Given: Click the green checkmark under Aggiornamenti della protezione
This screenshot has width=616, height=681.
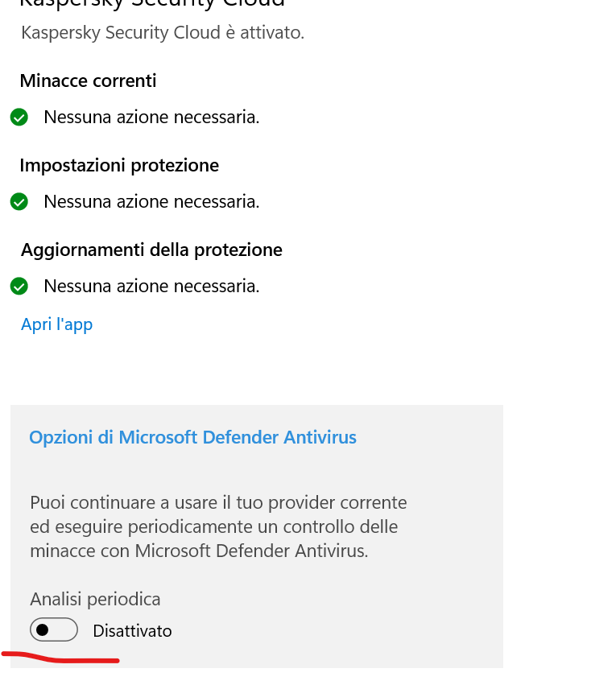Looking at the screenshot, I should [x=19, y=286].
